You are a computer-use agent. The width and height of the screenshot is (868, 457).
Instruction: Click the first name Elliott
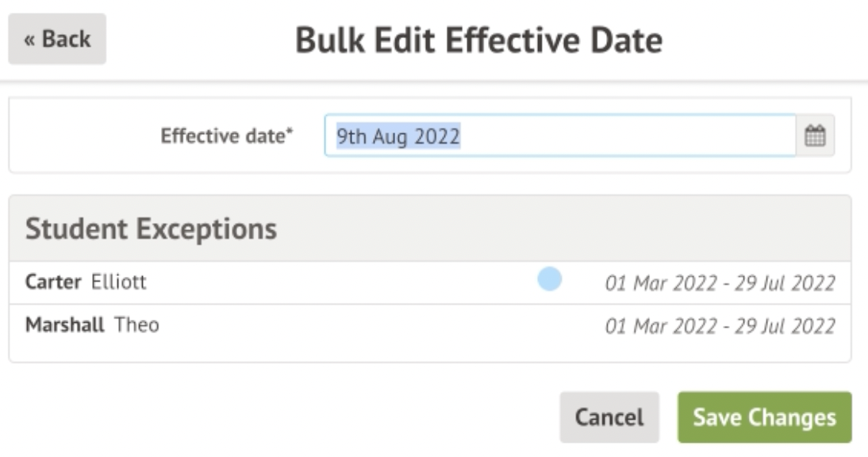(119, 282)
